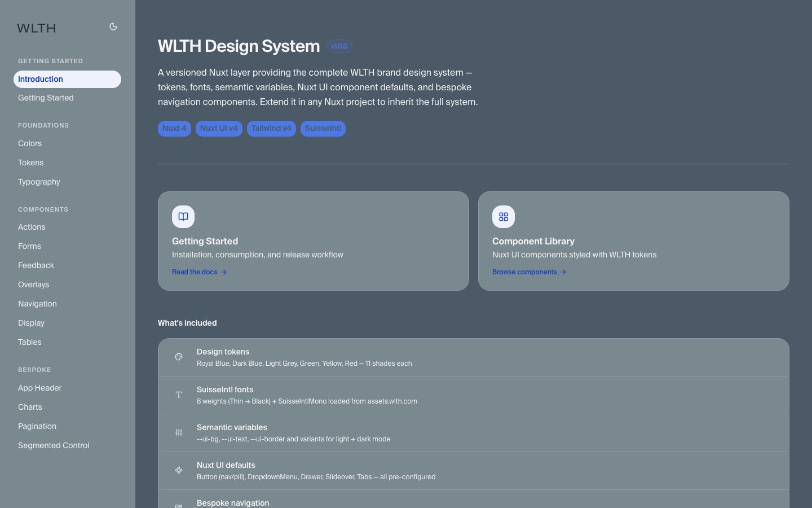Click the Component Library card title

tap(533, 241)
